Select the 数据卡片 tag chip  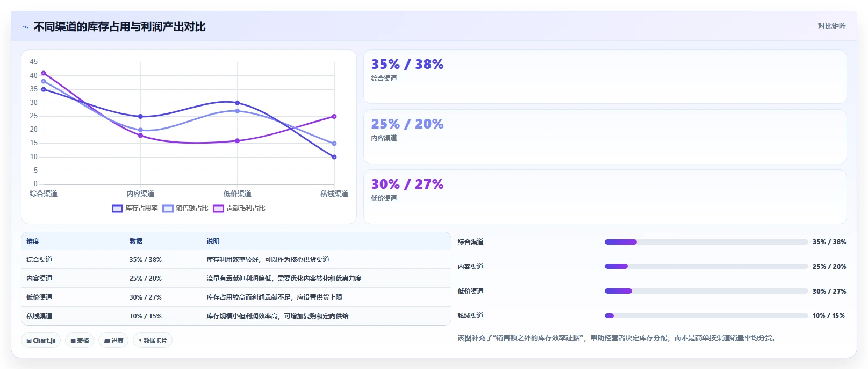tap(153, 340)
